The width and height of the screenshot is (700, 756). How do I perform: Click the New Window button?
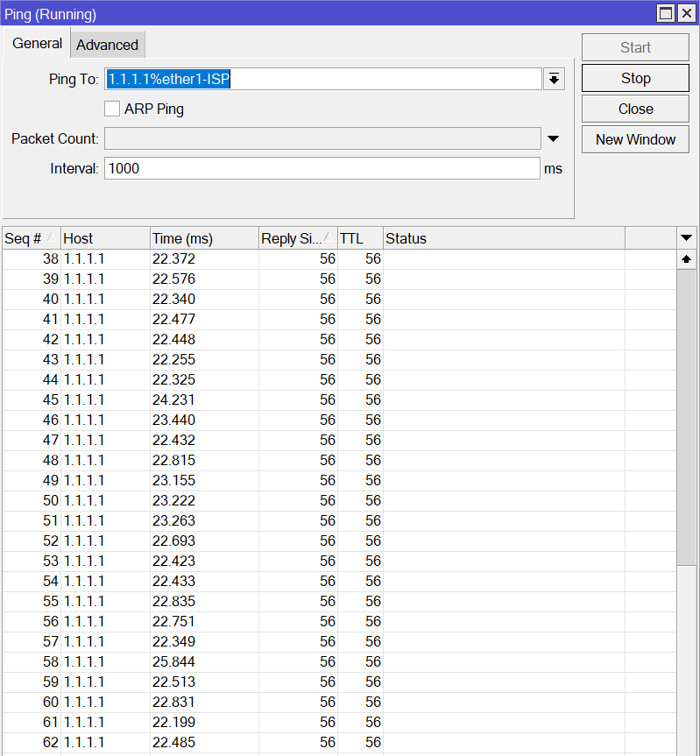[x=635, y=139]
